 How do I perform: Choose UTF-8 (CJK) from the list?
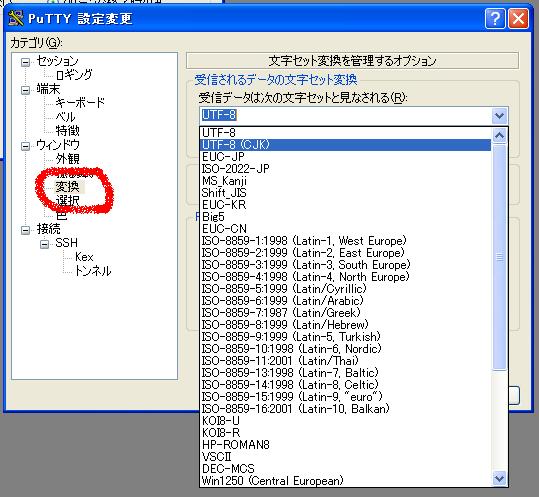[x=345, y=145]
